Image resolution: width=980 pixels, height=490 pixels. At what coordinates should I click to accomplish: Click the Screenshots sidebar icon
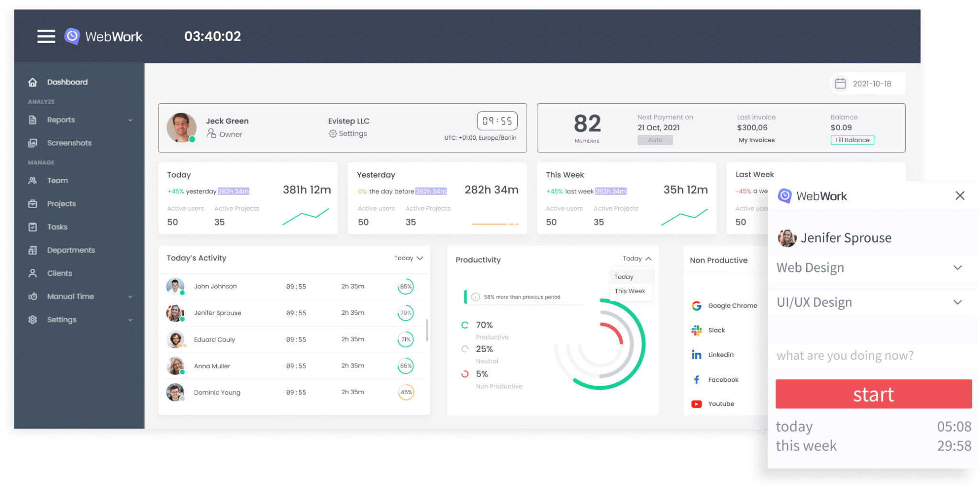coord(33,143)
